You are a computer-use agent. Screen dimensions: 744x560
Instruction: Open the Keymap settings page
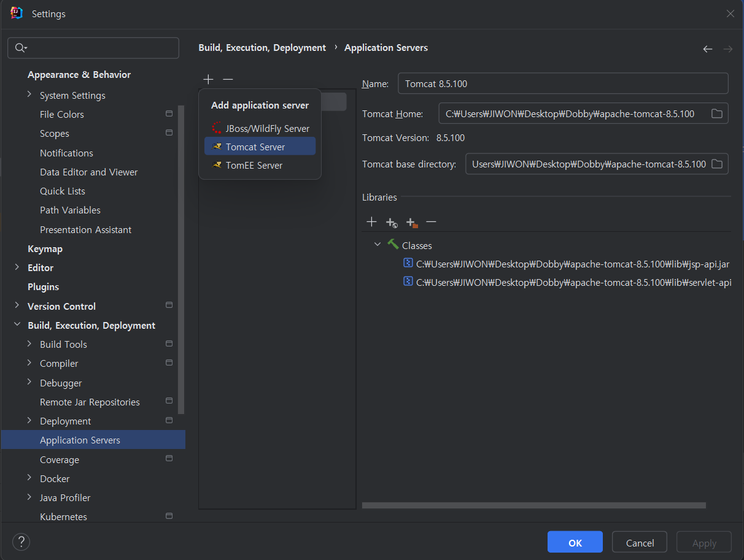(x=45, y=248)
